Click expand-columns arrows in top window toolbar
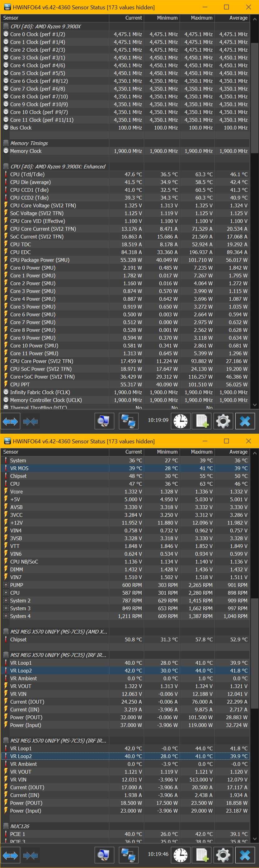 click(10, 422)
